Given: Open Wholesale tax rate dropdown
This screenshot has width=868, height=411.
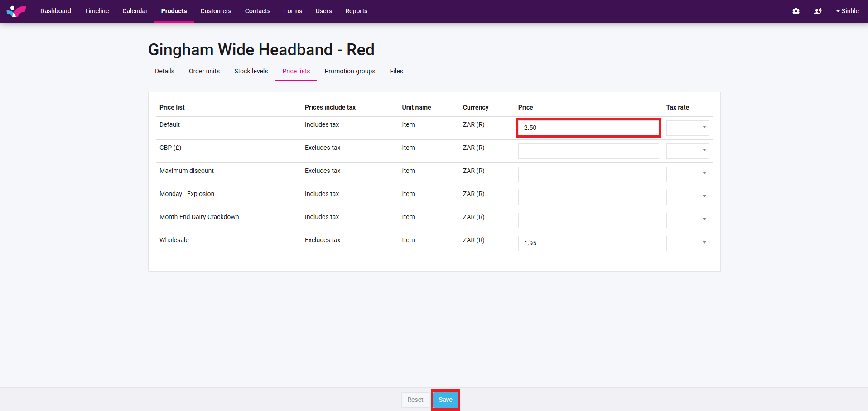Looking at the screenshot, I should 687,243.
